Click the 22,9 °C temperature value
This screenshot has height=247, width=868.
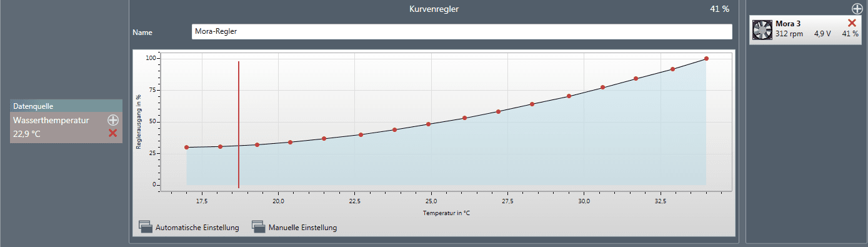click(x=27, y=133)
